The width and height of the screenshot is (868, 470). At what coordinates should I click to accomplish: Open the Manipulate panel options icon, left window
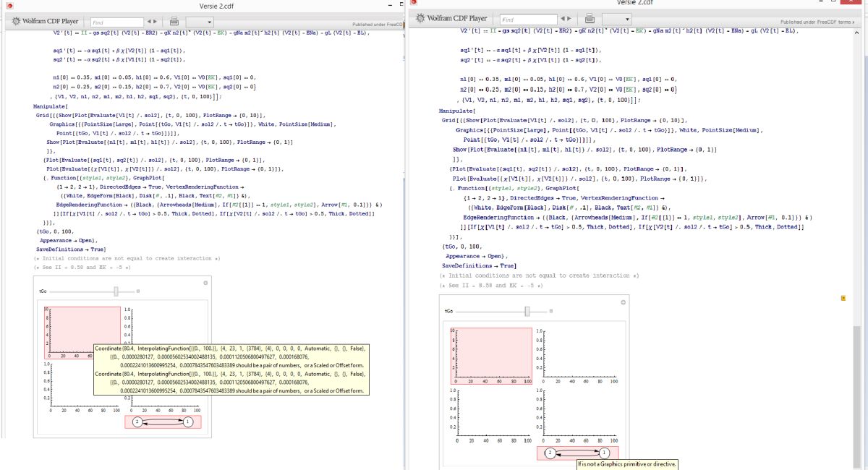click(x=205, y=283)
